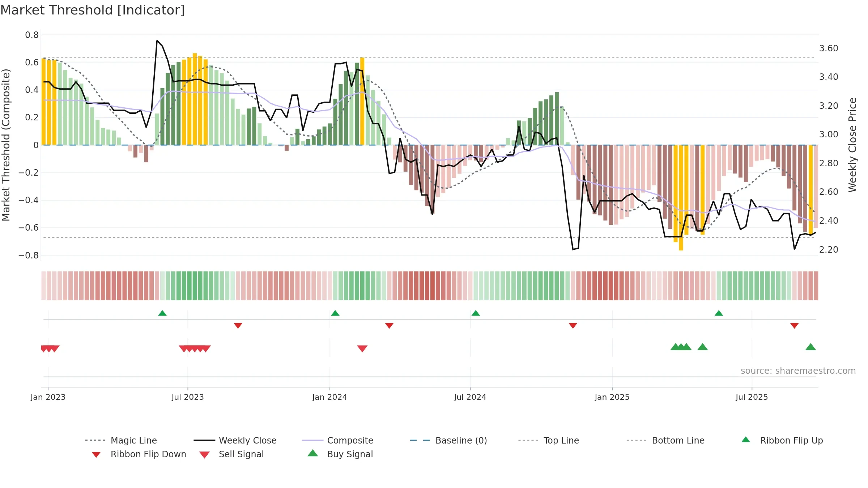Click the source: sharemaestro.com text
This screenshot has height=488, width=868.
798,371
